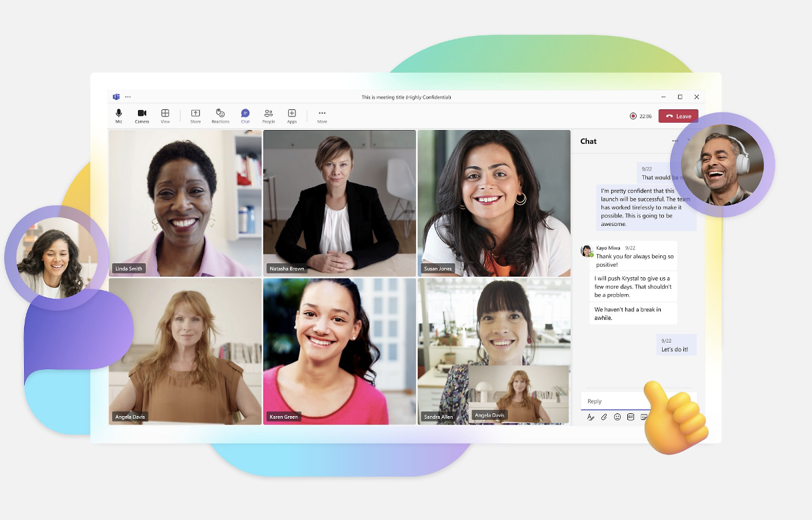Select Linda Smith's video tile
This screenshot has height=520, width=812.
(185, 203)
